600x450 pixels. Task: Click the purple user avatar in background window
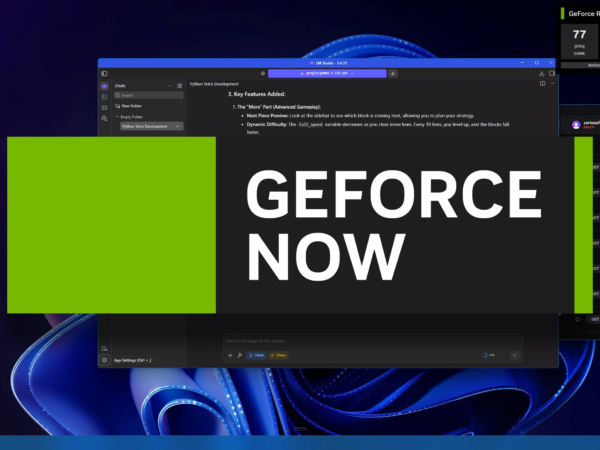click(x=576, y=125)
